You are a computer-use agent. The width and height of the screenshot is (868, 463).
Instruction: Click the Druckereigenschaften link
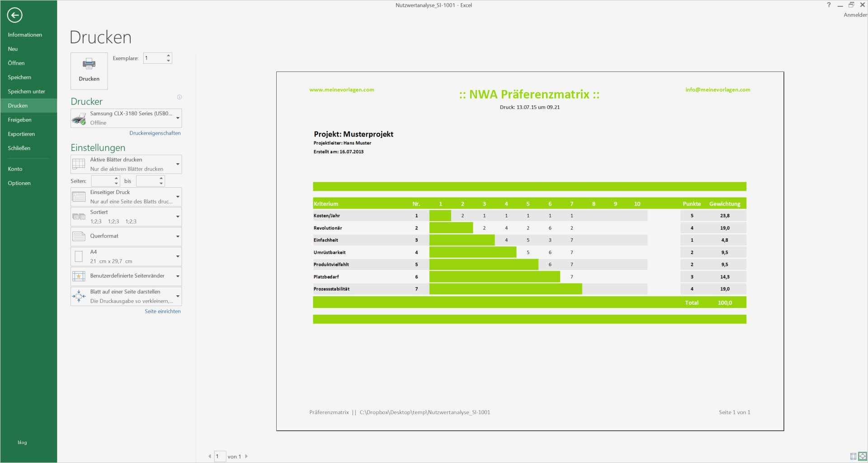(155, 133)
